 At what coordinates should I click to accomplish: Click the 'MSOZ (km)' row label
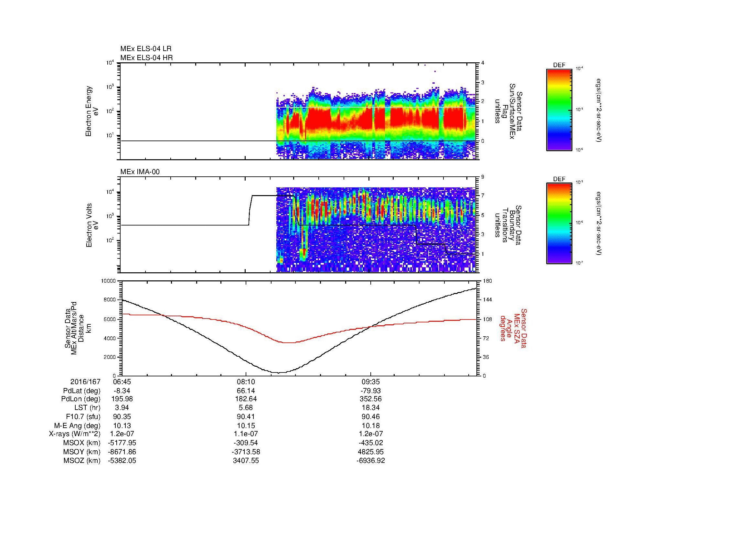pos(82,461)
